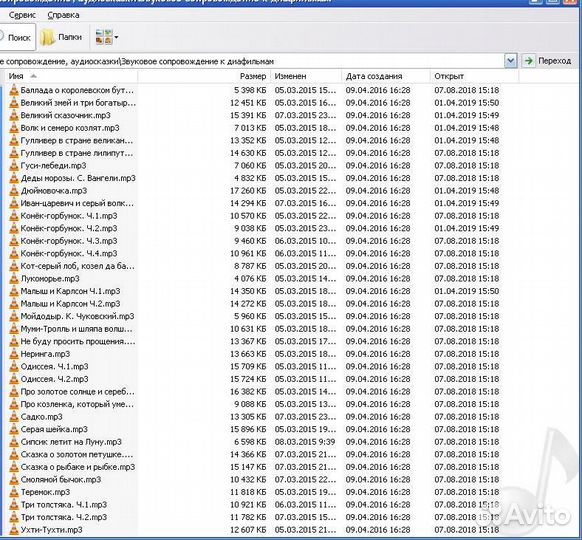Select the VLC icon of Ухти-Тухти.mp3

click(14, 530)
